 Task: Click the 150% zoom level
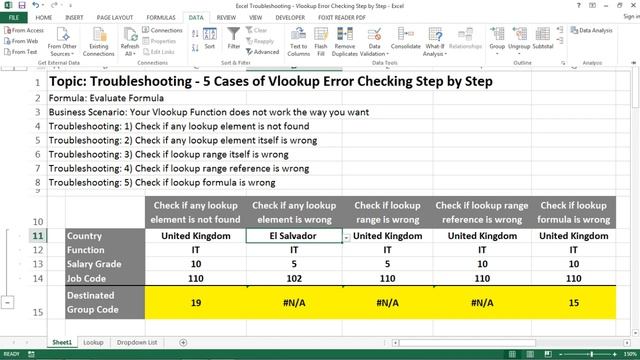click(630, 354)
